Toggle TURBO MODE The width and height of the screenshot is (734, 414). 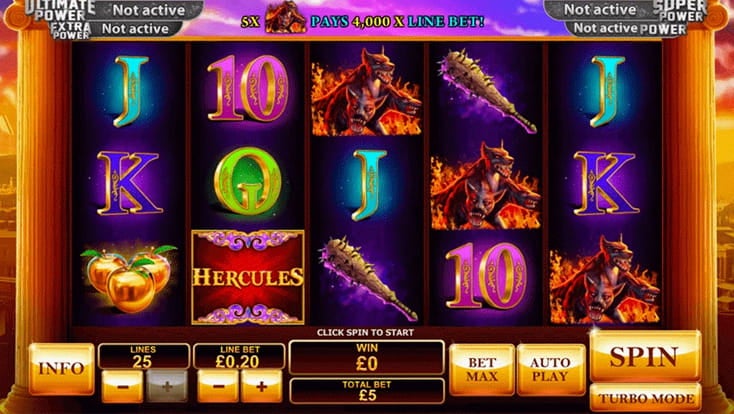pyautogui.click(x=645, y=398)
